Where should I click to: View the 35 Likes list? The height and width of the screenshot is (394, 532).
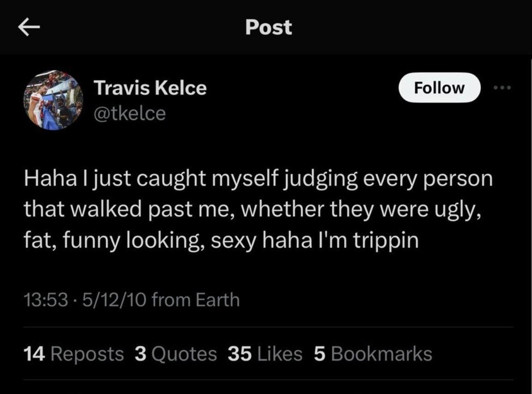pyautogui.click(x=265, y=354)
